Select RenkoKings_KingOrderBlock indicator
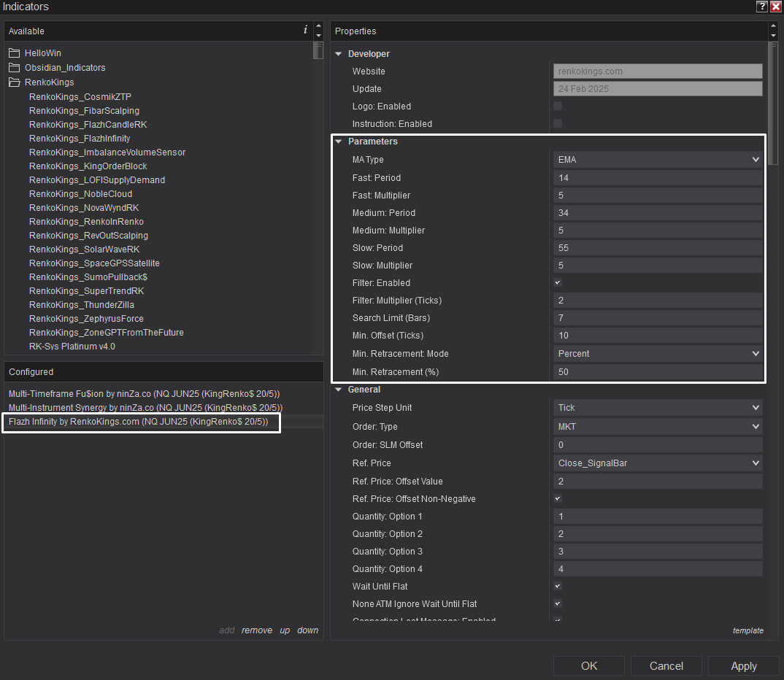Image resolution: width=784 pixels, height=680 pixels. 88,166
